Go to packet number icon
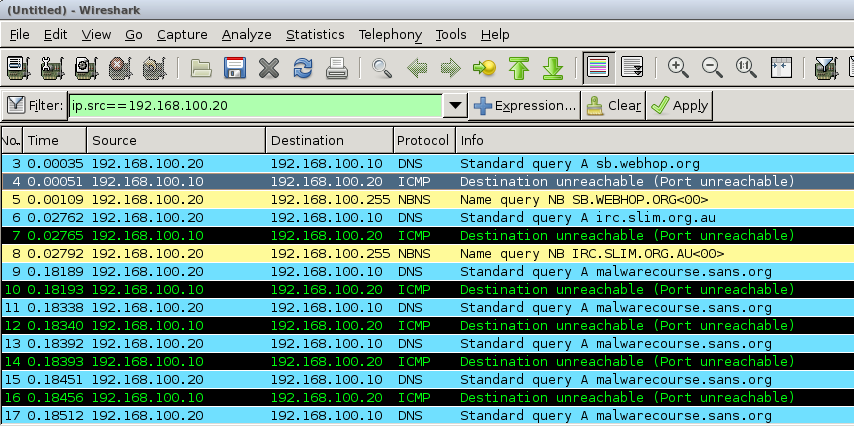 click(x=484, y=68)
